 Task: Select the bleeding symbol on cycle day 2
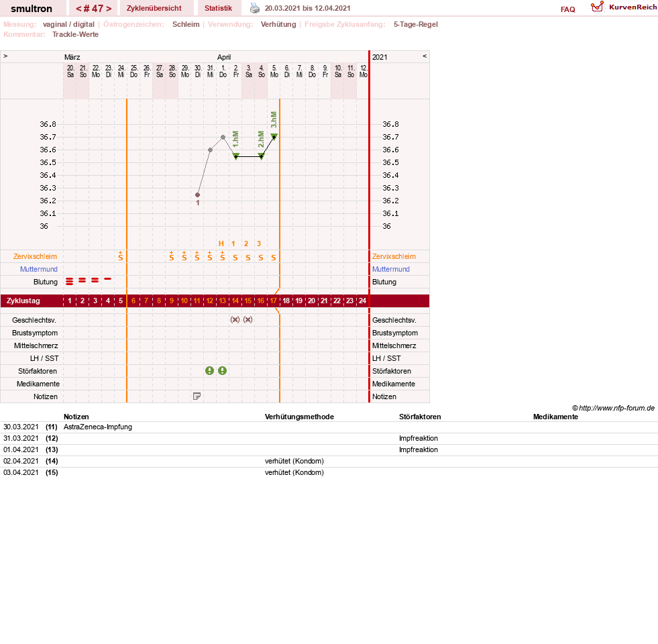83,280
